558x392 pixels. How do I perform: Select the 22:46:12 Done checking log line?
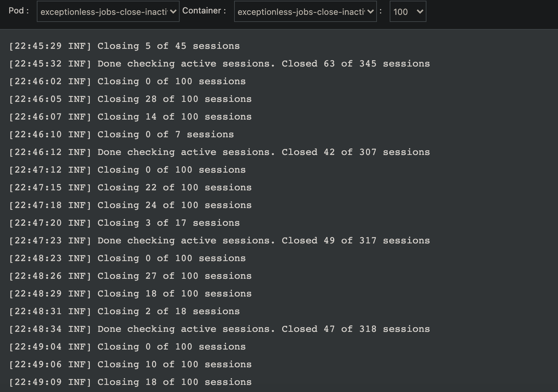tap(219, 152)
